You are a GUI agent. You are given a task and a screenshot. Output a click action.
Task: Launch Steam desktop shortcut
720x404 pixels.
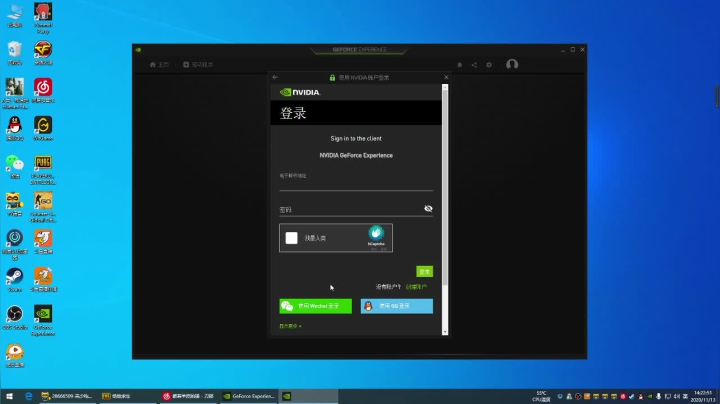[15, 280]
